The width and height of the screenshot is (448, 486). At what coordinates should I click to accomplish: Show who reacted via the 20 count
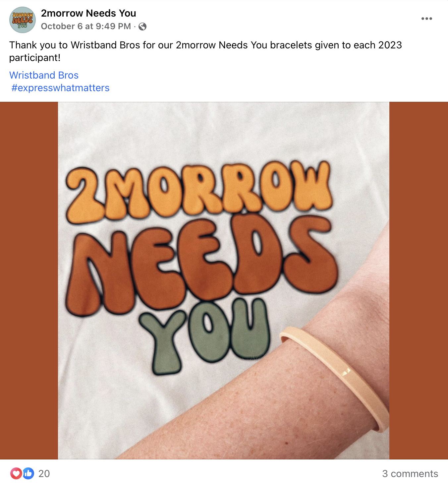coord(44,473)
